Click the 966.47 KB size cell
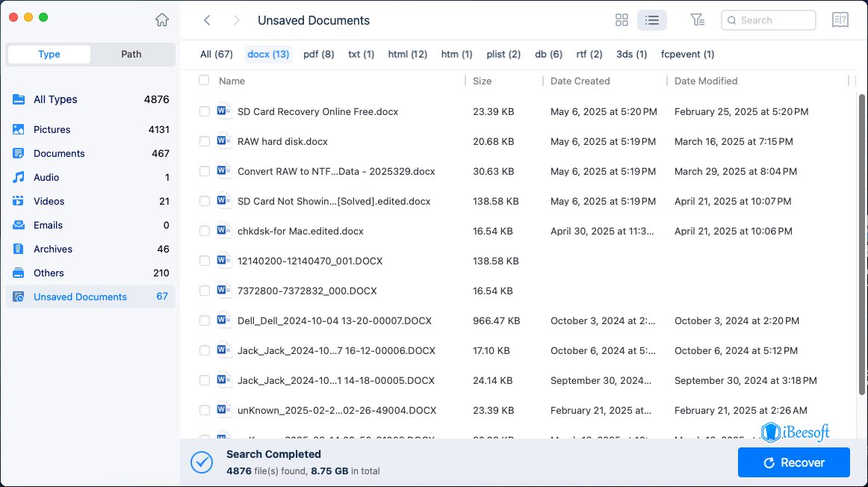This screenshot has height=487, width=868. click(496, 320)
